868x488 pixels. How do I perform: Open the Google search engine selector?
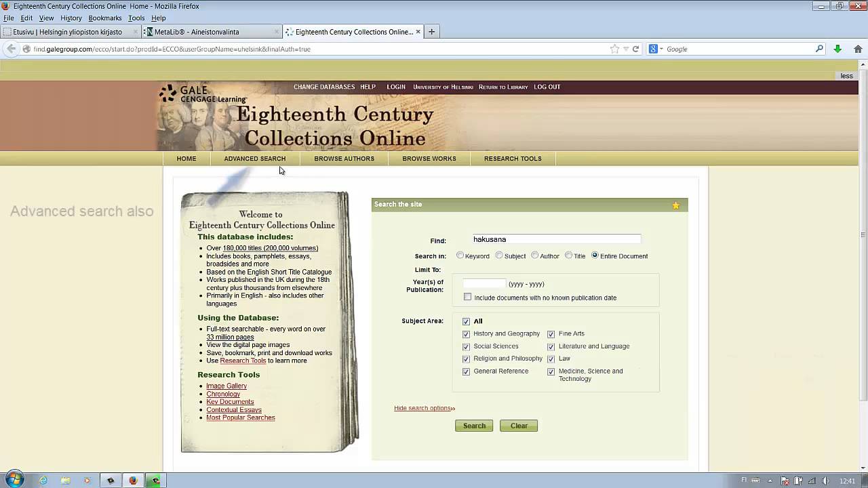pos(655,49)
